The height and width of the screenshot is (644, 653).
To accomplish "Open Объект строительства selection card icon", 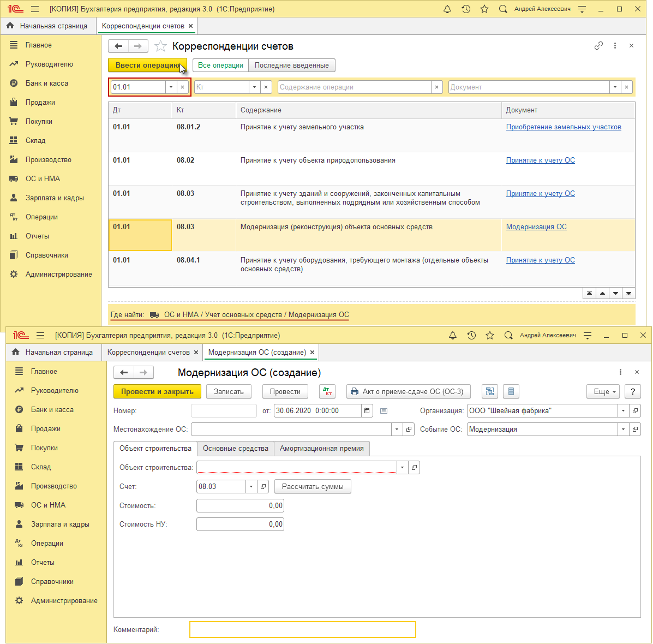I will 414,467.
